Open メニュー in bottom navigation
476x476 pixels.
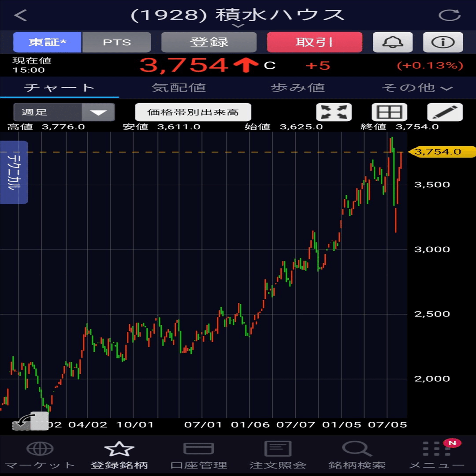coord(436,455)
